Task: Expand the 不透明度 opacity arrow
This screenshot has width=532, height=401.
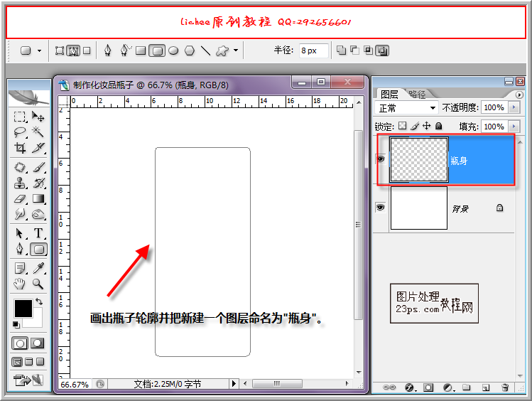Action: [514, 108]
